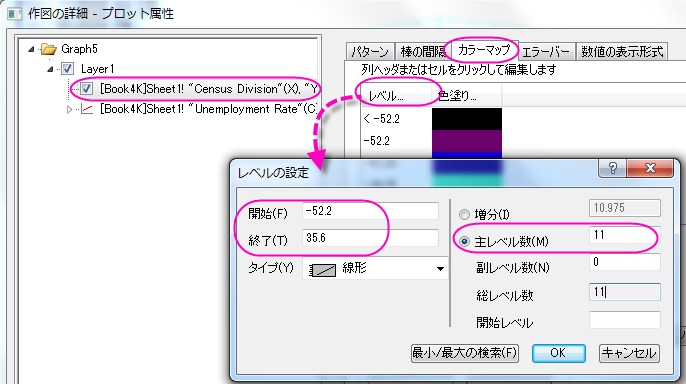Click the 最小/最大の検索(F) button

click(465, 353)
